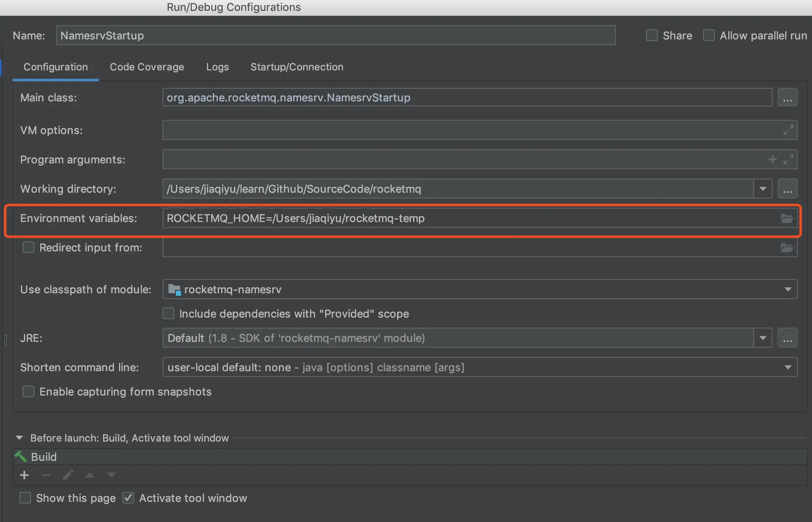Collapse the Before launch section
812x522 pixels.
click(x=19, y=438)
